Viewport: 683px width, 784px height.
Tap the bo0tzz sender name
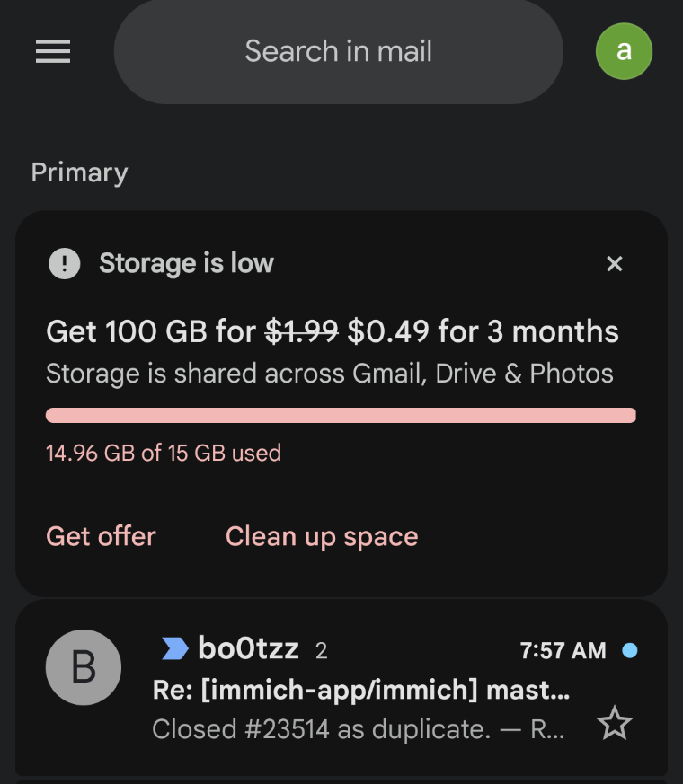coord(248,648)
